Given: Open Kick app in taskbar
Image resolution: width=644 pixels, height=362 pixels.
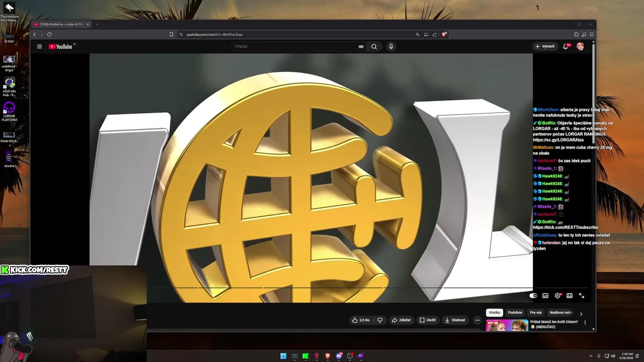Looking at the screenshot, I should click(x=305, y=356).
